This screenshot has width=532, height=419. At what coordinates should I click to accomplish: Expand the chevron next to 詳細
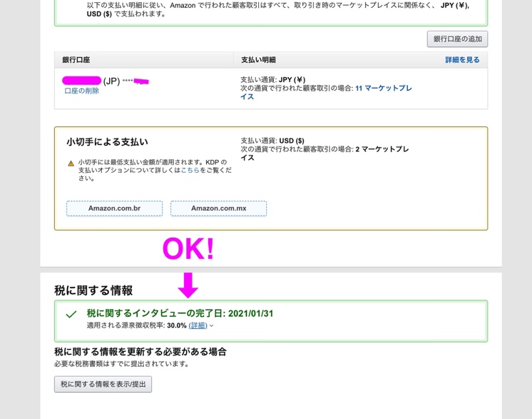pyautogui.click(x=212, y=326)
